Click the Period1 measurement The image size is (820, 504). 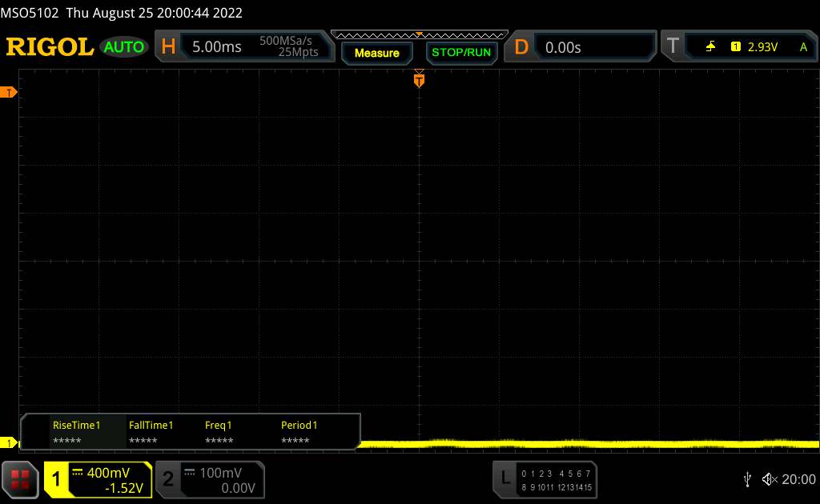pos(299,433)
